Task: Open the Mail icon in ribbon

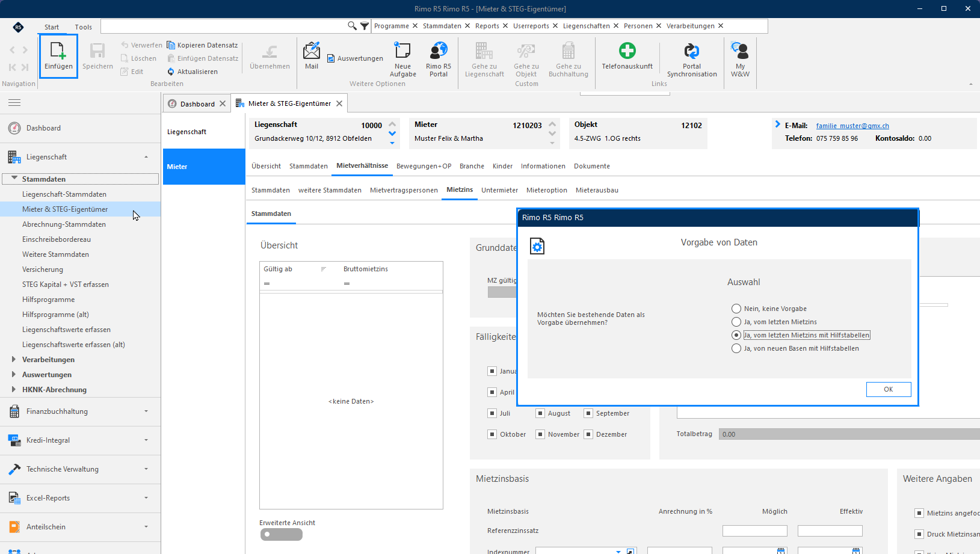Action: 312,51
